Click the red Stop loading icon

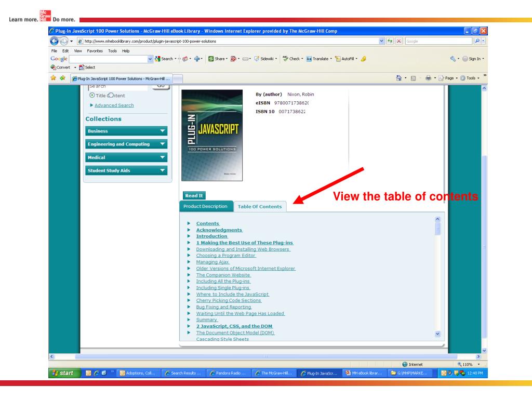(x=399, y=41)
